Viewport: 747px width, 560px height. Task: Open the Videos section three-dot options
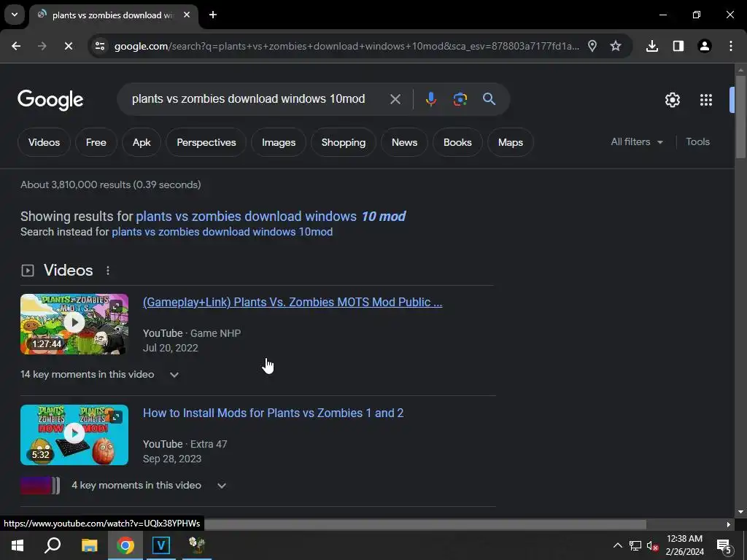click(108, 271)
